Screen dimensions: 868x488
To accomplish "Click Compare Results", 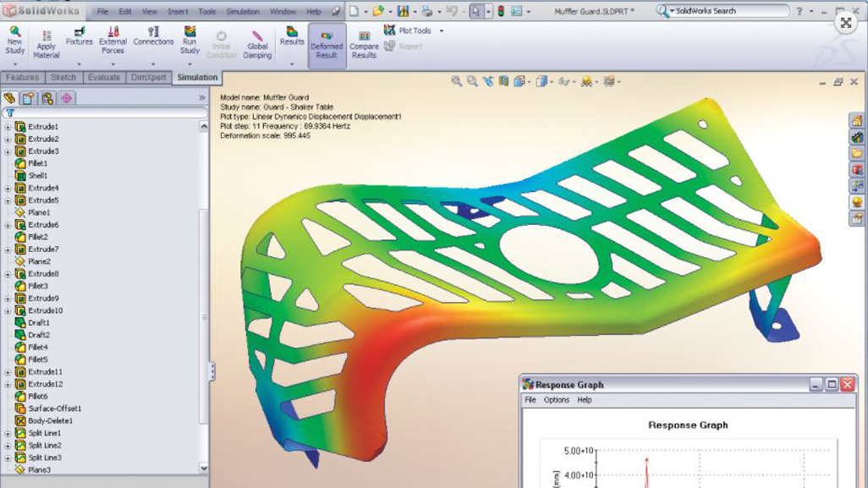I will click(365, 45).
